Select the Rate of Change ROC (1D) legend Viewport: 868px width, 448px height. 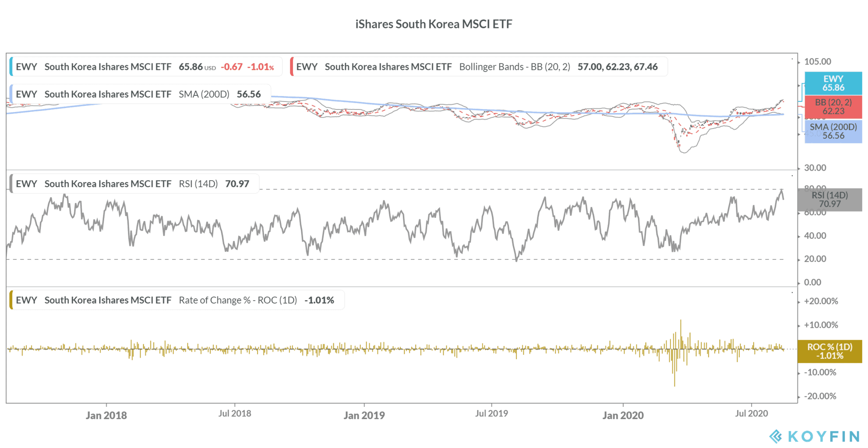[176, 300]
